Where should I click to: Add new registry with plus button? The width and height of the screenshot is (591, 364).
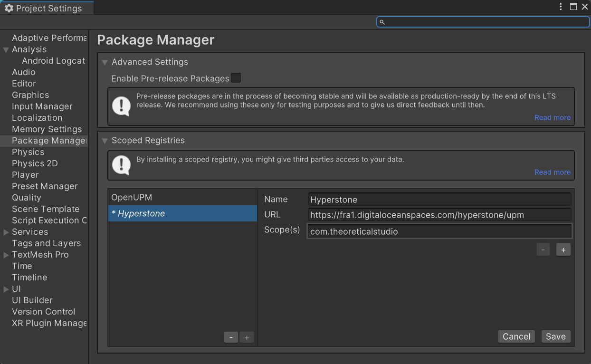247,337
